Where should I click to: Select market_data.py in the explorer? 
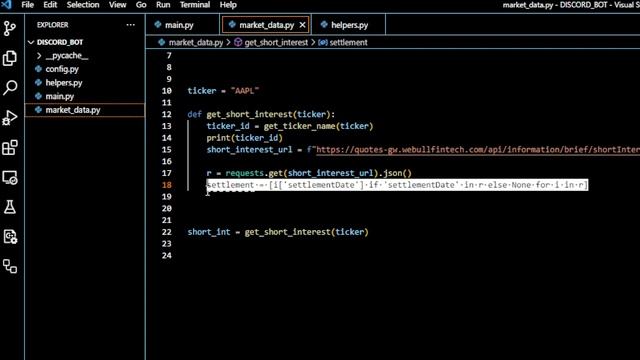[x=85, y=110]
